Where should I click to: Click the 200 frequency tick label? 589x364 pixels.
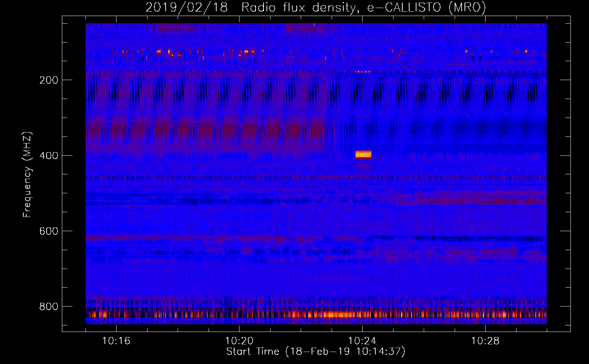49,80
